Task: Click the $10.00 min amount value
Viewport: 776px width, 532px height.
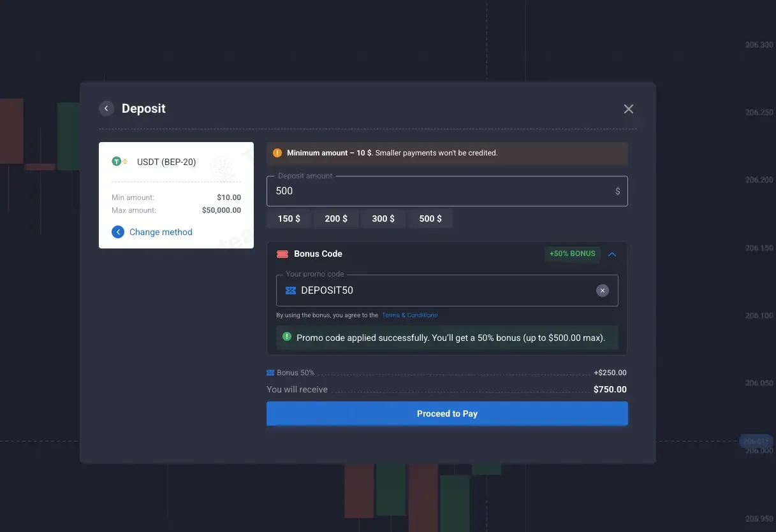Action: (229, 198)
